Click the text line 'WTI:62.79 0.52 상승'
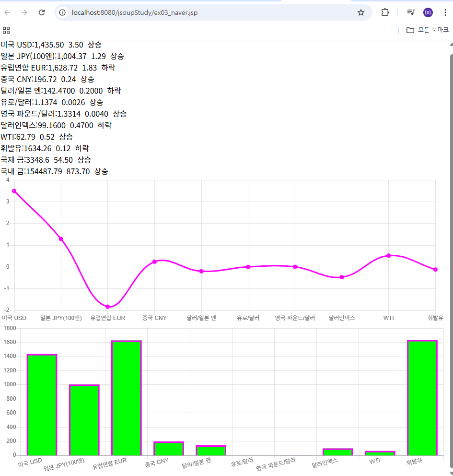 [x=37, y=137]
